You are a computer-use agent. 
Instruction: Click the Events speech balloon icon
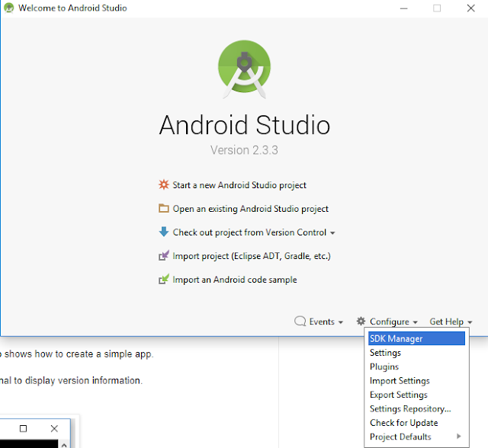pyautogui.click(x=300, y=322)
